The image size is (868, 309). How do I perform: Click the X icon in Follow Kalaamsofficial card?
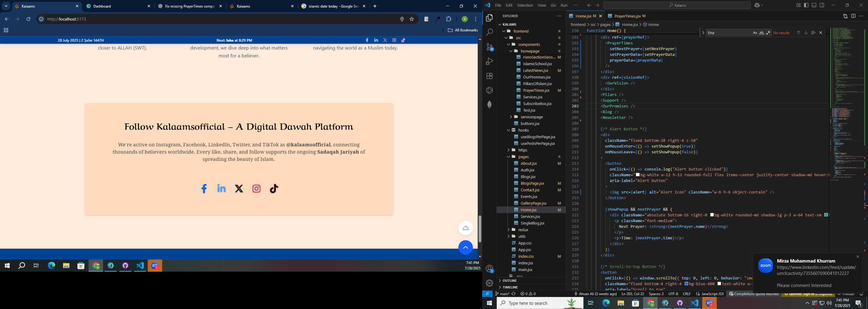point(239,189)
